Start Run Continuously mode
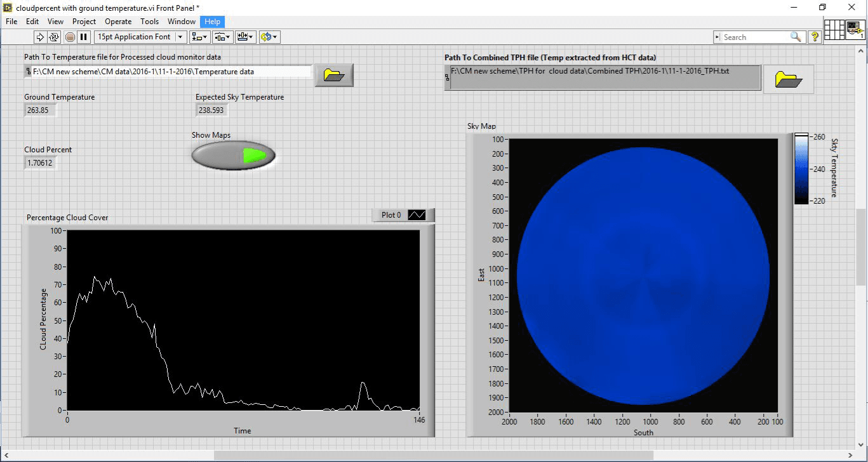The image size is (868, 462). click(54, 37)
